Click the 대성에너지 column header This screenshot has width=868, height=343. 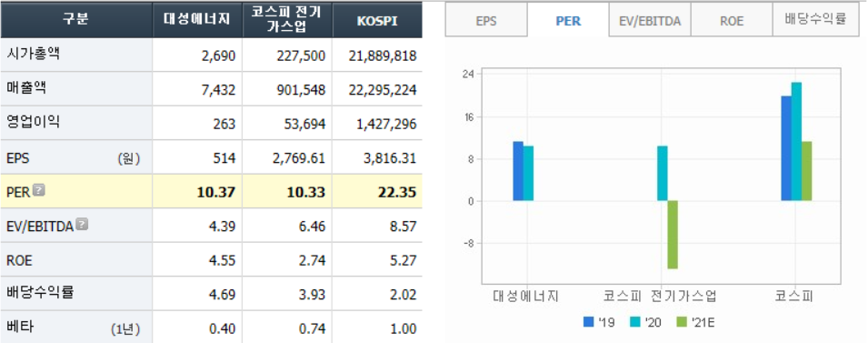tap(197, 19)
